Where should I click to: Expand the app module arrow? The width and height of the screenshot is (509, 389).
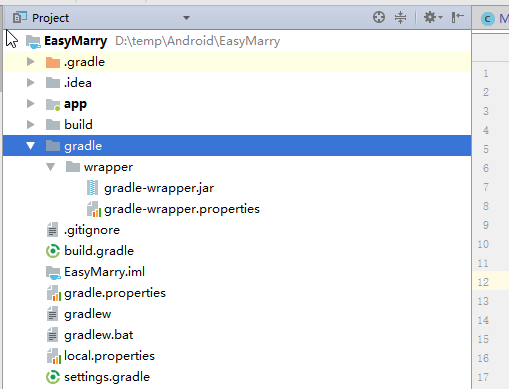(x=31, y=104)
